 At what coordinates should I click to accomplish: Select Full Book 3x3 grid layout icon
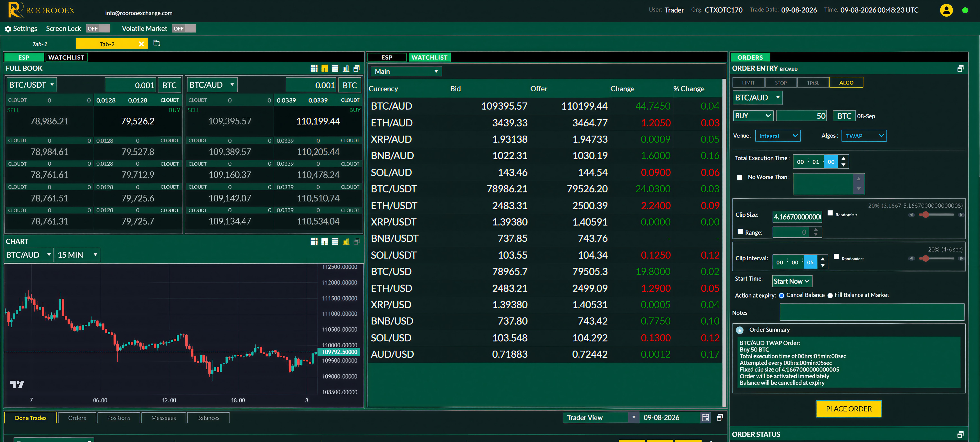click(314, 68)
